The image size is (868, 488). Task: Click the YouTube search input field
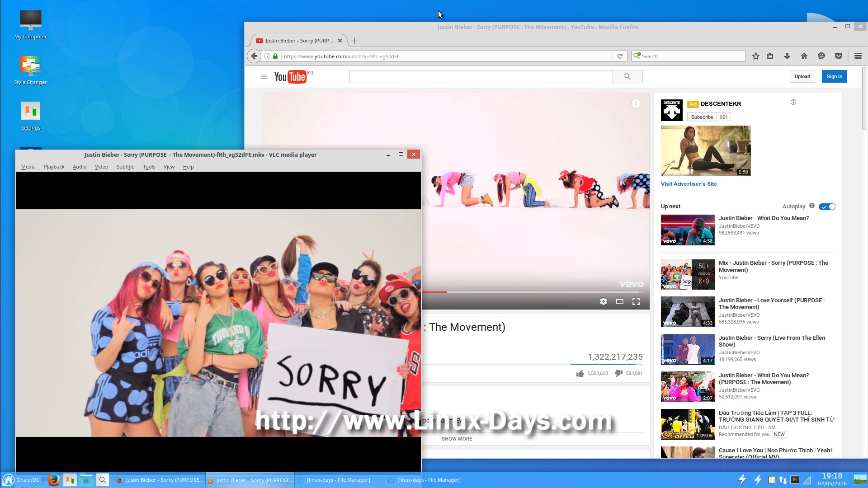point(481,76)
